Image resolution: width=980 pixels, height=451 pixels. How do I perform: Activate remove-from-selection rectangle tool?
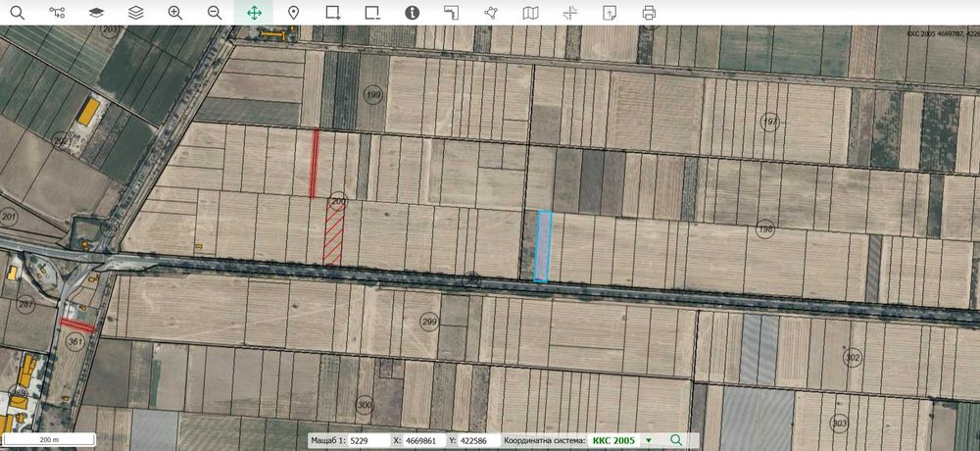tap(372, 13)
